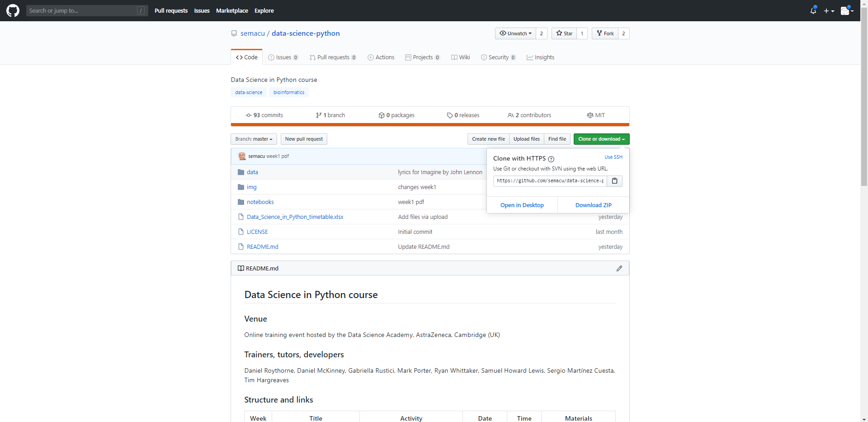Click the search or jump to field
This screenshot has width=868, height=422.
(87, 10)
